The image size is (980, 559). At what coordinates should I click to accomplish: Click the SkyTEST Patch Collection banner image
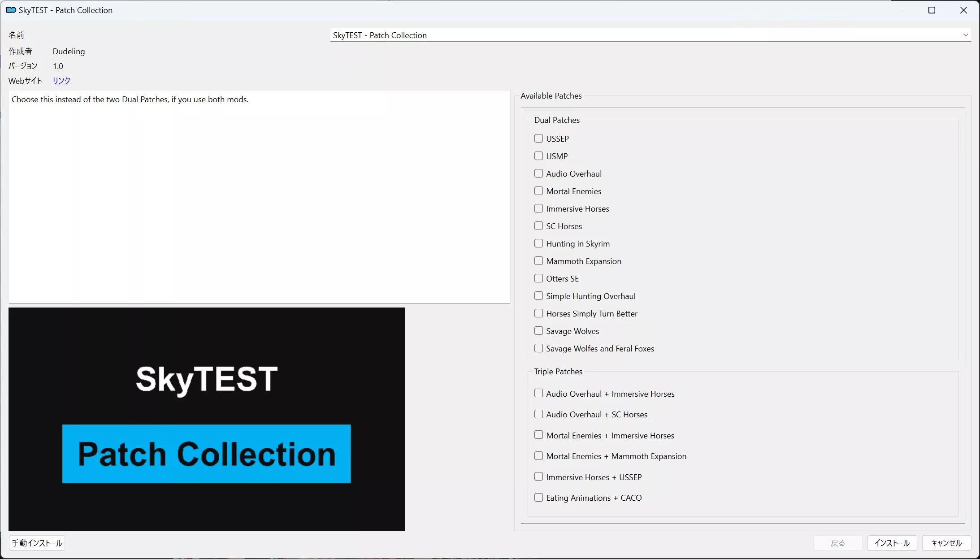click(207, 419)
